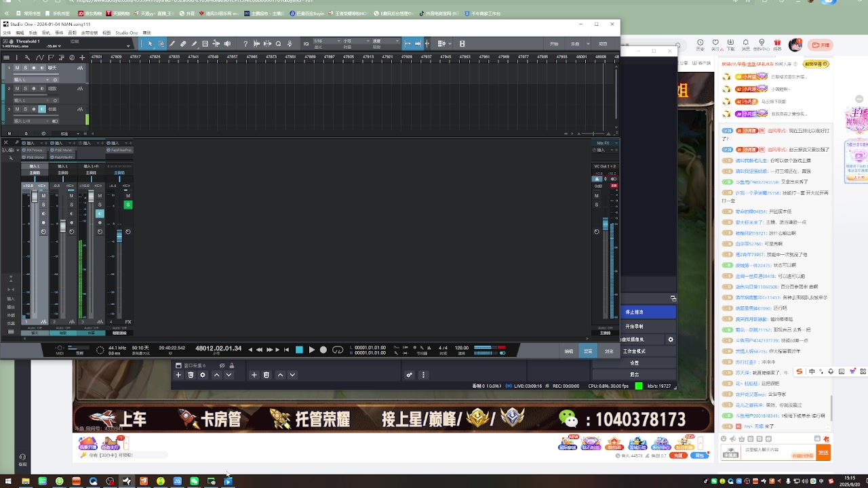Record-arm track 3 伴奏
This screenshot has width=868, height=488.
34,109
